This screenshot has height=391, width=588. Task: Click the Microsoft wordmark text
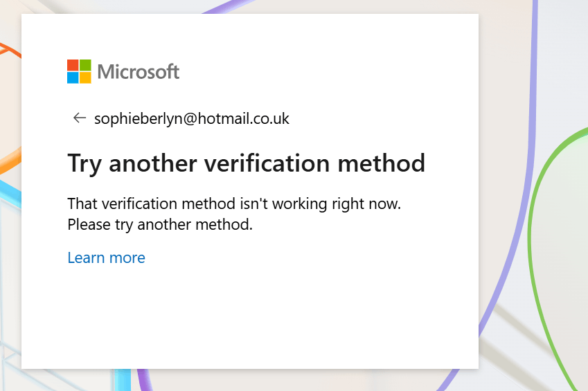(139, 71)
